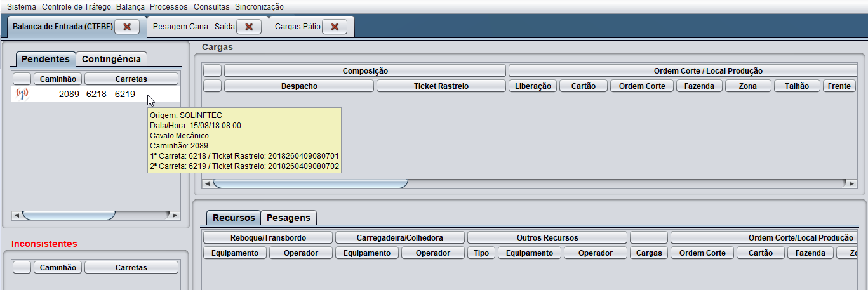
Task: Click Operador header under Outros Recursos
Action: [594, 253]
